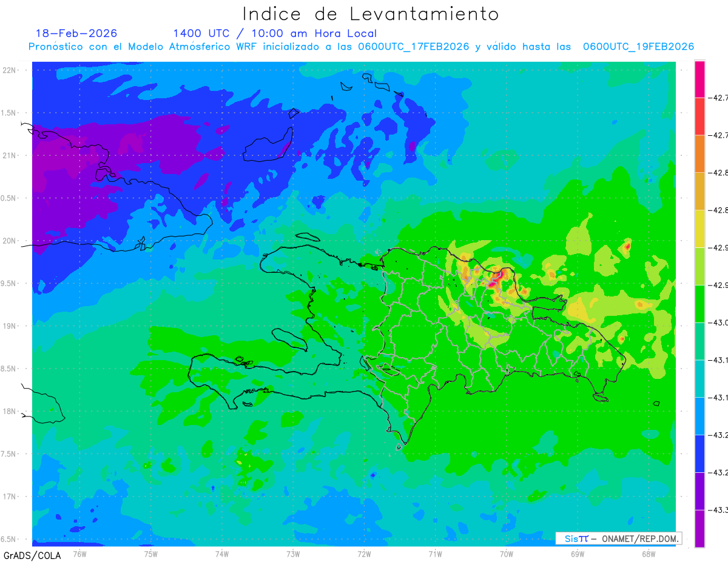Click the "17N" latitude label
The image size is (728, 562).
point(10,497)
